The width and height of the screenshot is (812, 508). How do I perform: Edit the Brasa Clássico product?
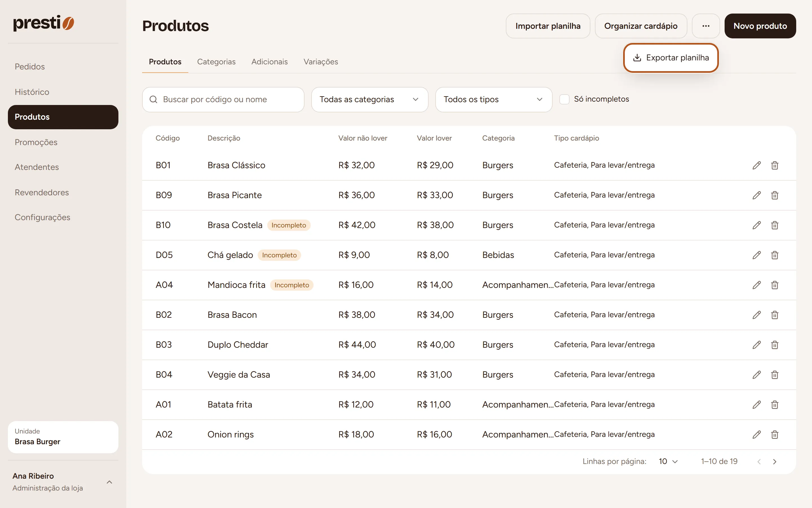pyautogui.click(x=756, y=165)
